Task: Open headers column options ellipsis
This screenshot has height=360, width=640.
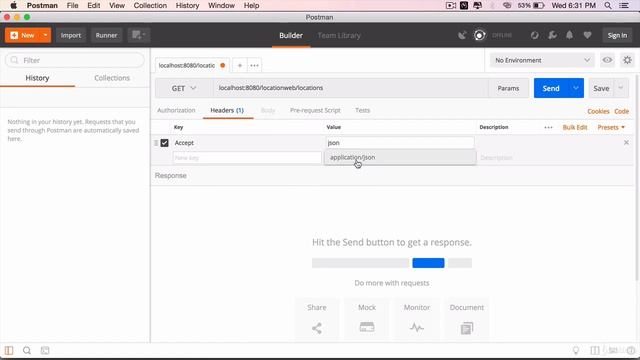Action: [548, 127]
